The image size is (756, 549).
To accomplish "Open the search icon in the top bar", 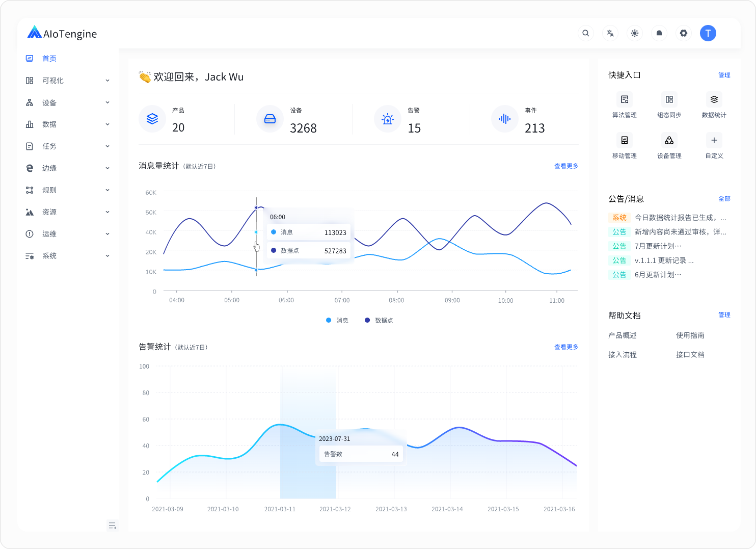I will coord(585,33).
